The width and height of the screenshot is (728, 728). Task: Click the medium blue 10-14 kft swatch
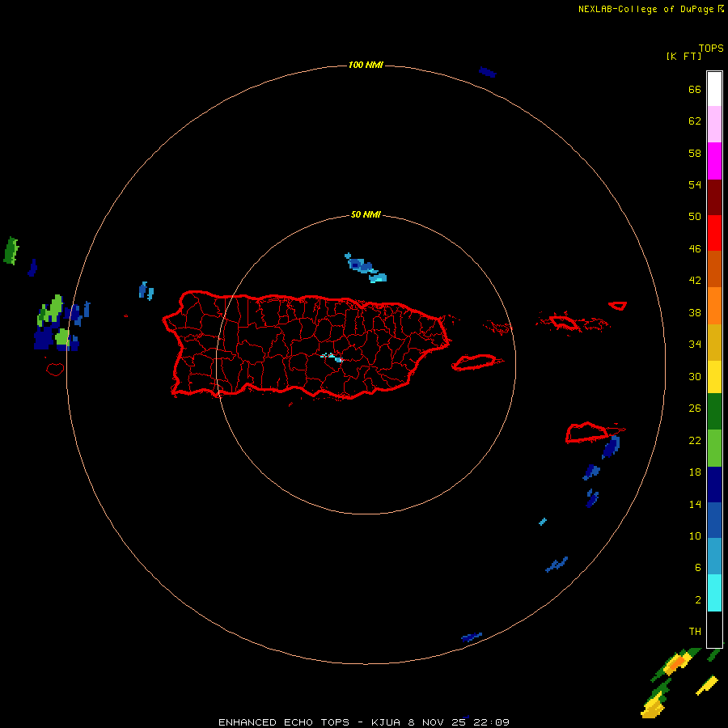(x=714, y=520)
